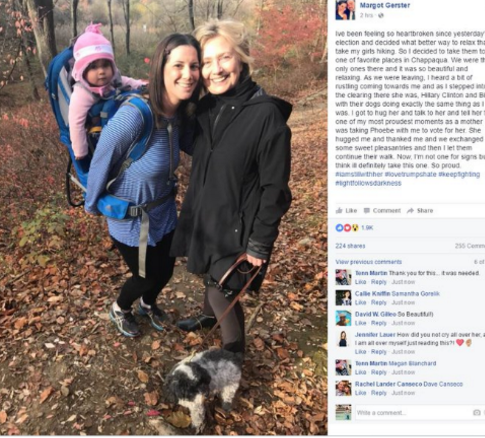Click the public globe privacy icon
This screenshot has width=485, height=438.
tap(381, 15)
